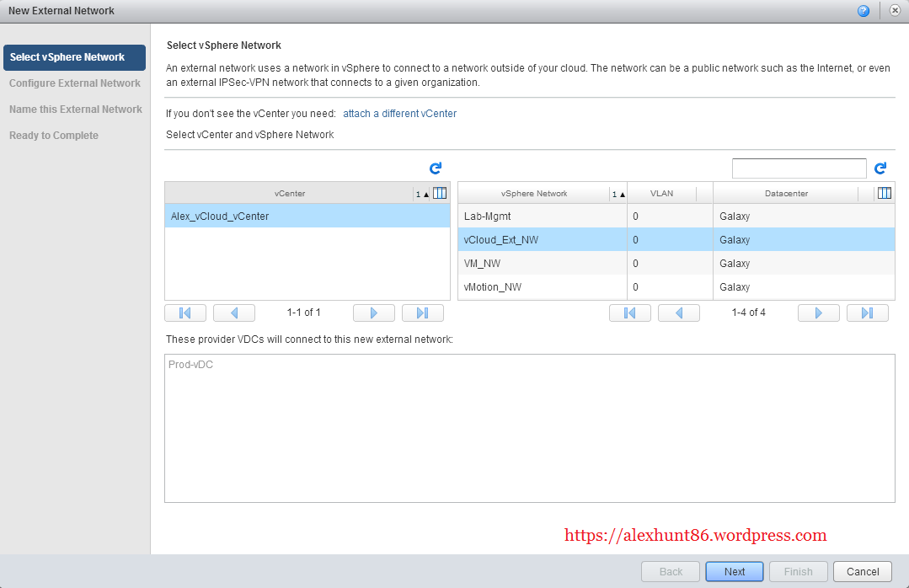Go to previous page of network list
The height and width of the screenshot is (588, 909).
pos(678,313)
